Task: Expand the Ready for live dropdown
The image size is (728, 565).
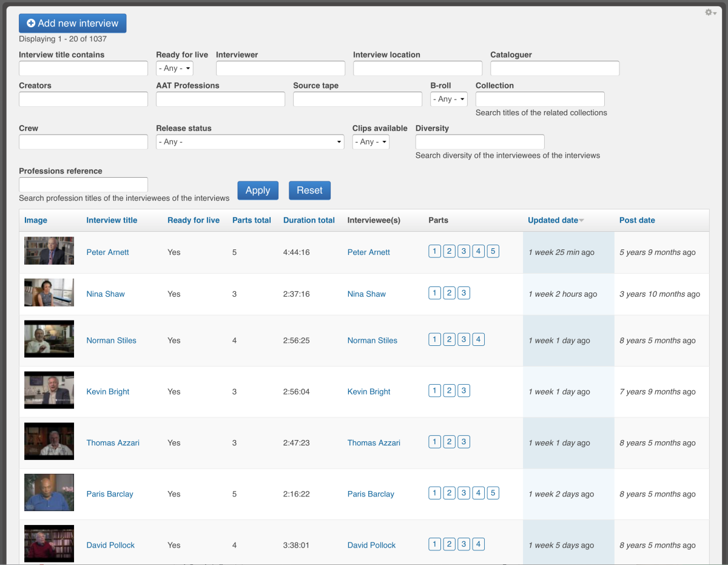Action: tap(175, 69)
